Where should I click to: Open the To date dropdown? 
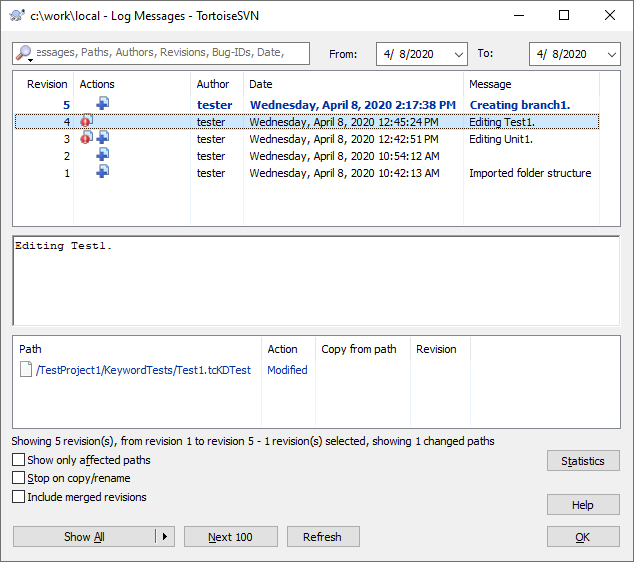click(x=610, y=54)
